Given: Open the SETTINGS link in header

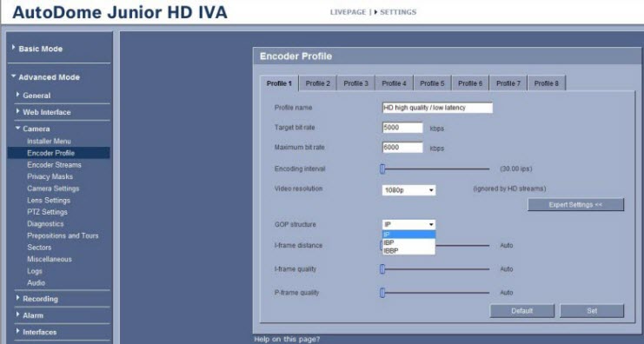Looking at the screenshot, I should pyautogui.click(x=397, y=12).
